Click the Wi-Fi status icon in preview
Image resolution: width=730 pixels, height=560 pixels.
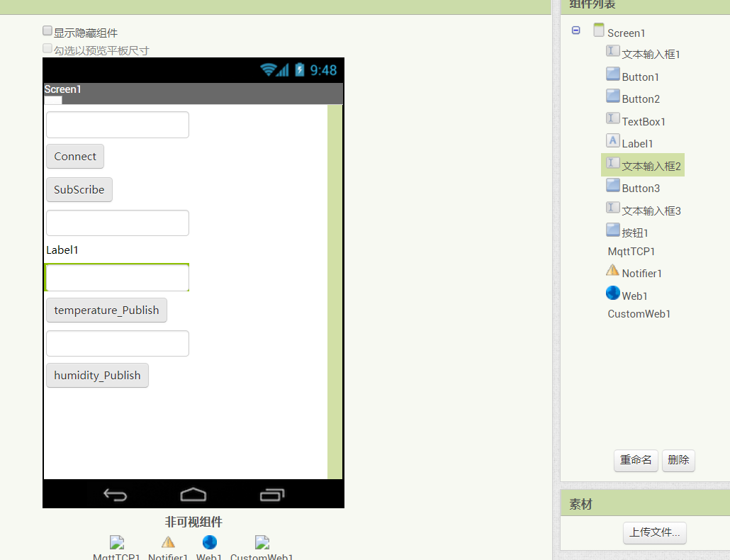(268, 70)
